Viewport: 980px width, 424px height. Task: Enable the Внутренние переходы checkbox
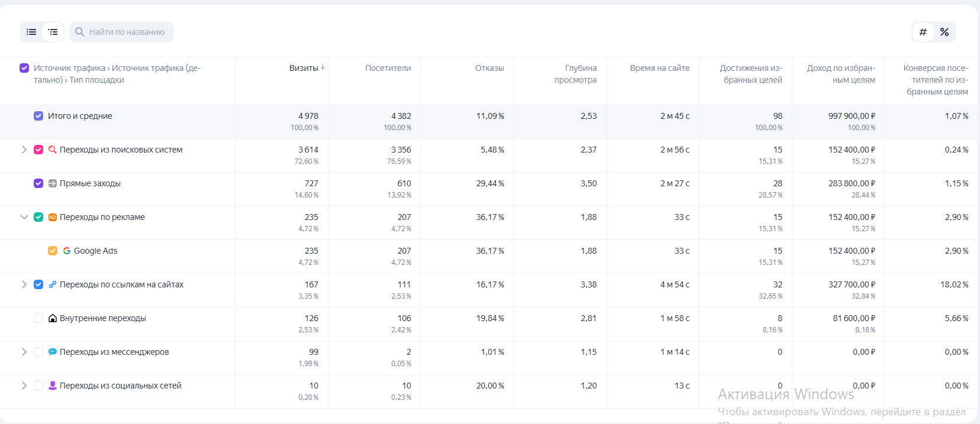click(38, 318)
